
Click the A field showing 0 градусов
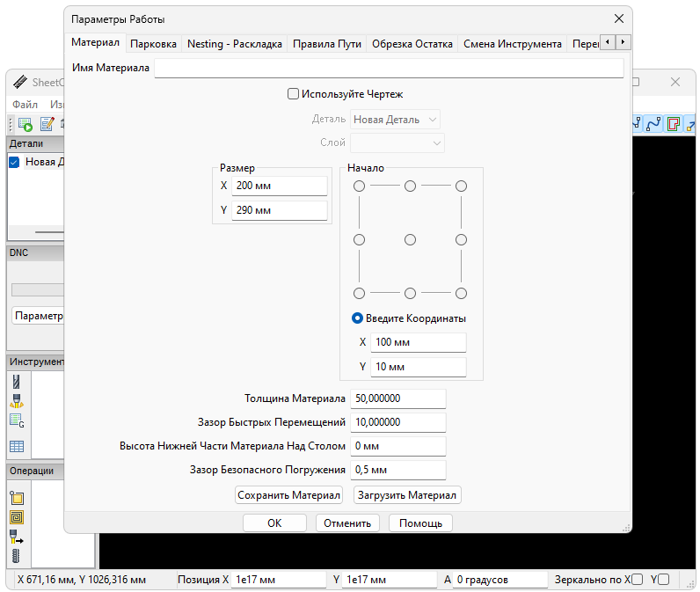point(500,580)
